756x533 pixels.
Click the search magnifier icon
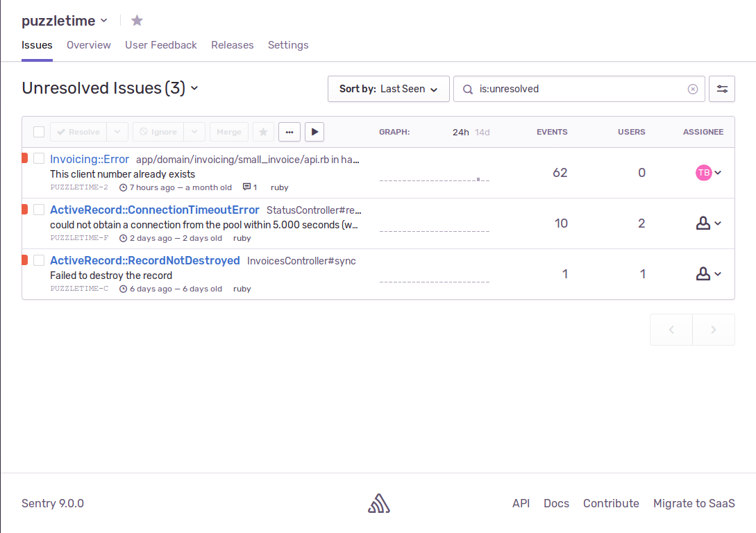pyautogui.click(x=467, y=89)
